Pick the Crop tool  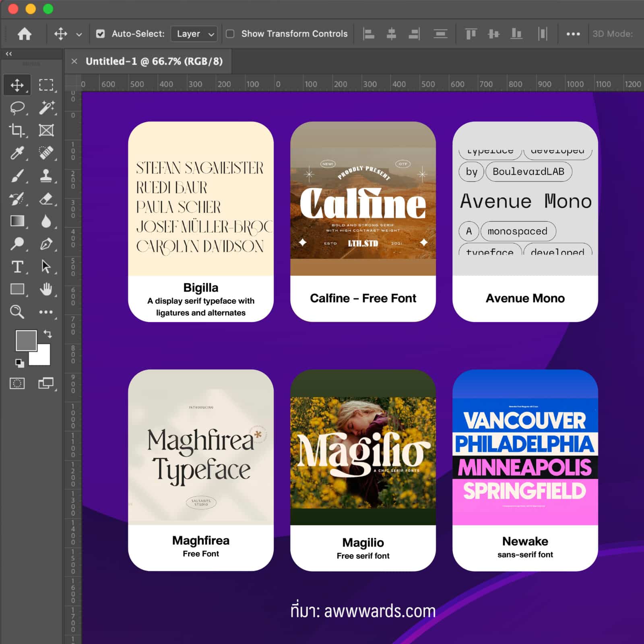(x=17, y=130)
